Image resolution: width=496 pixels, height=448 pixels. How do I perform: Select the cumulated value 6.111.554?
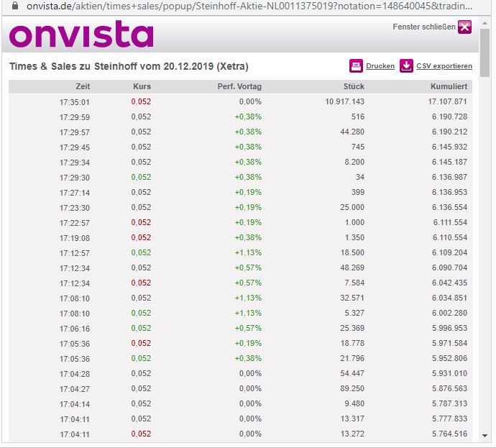(450, 222)
